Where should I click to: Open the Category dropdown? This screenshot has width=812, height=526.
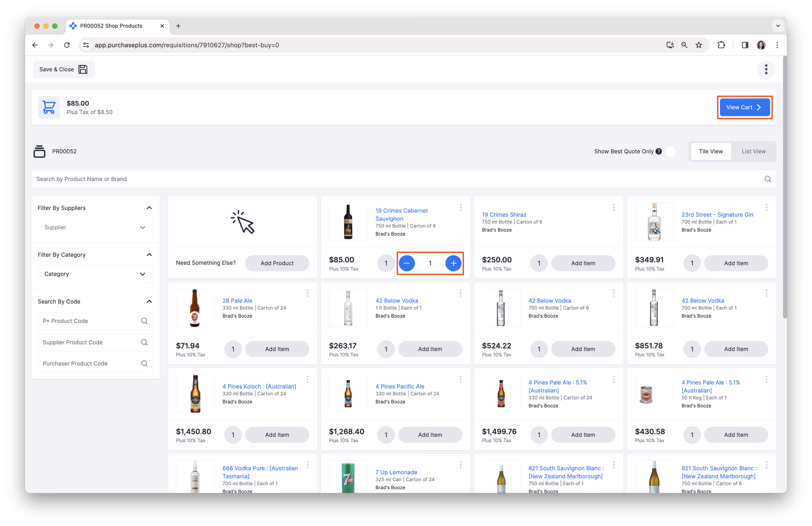(95, 274)
